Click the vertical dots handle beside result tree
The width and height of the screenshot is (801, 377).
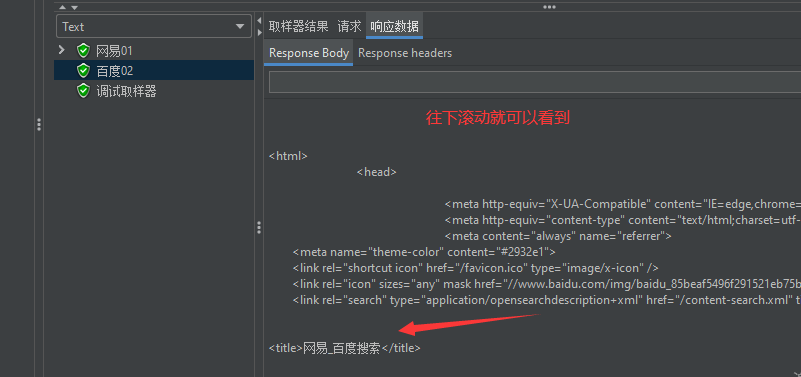[x=258, y=227]
